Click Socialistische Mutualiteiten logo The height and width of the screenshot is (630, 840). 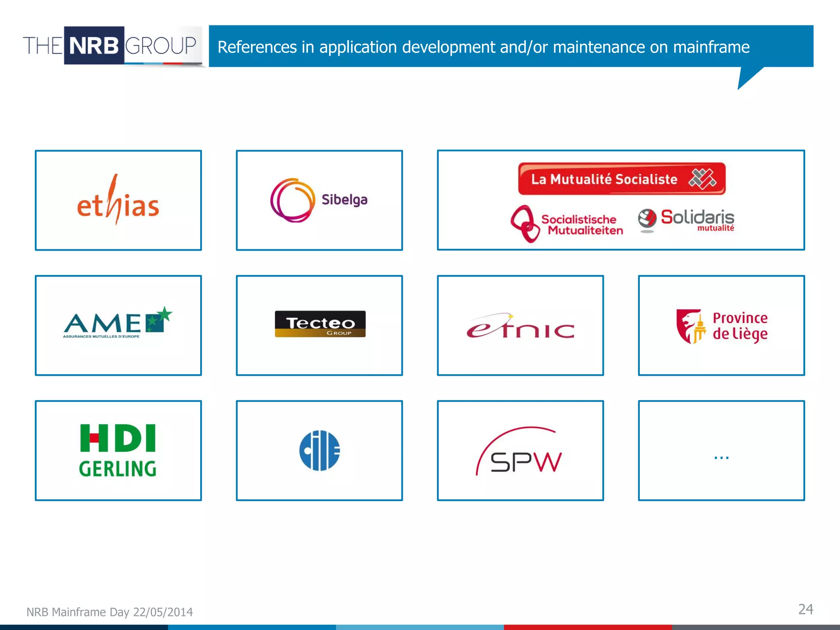pos(567,224)
